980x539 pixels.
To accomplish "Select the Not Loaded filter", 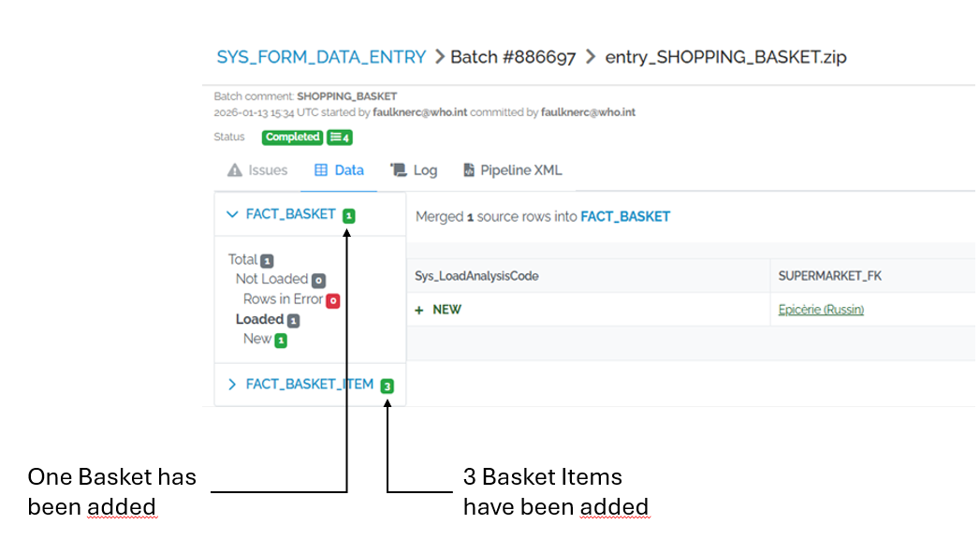I will point(276,279).
